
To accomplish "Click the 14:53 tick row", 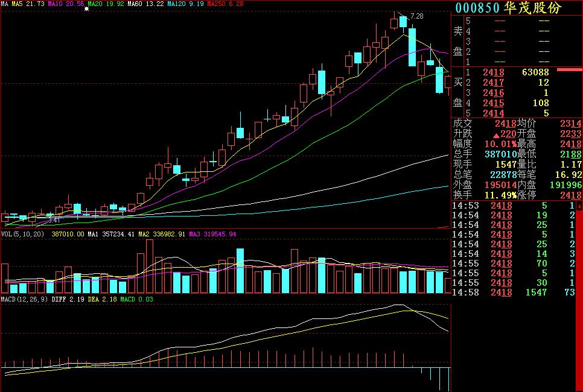I will pos(514,206).
